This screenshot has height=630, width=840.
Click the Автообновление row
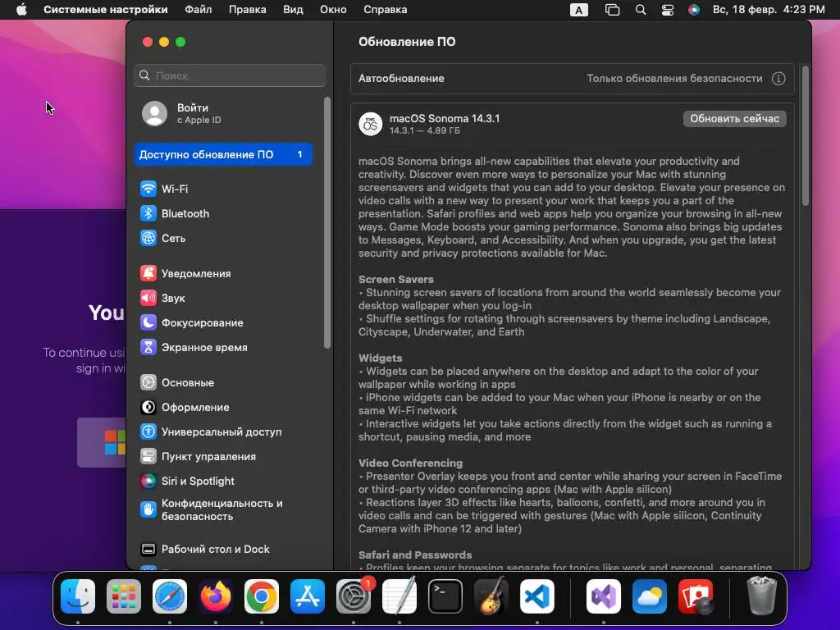572,78
